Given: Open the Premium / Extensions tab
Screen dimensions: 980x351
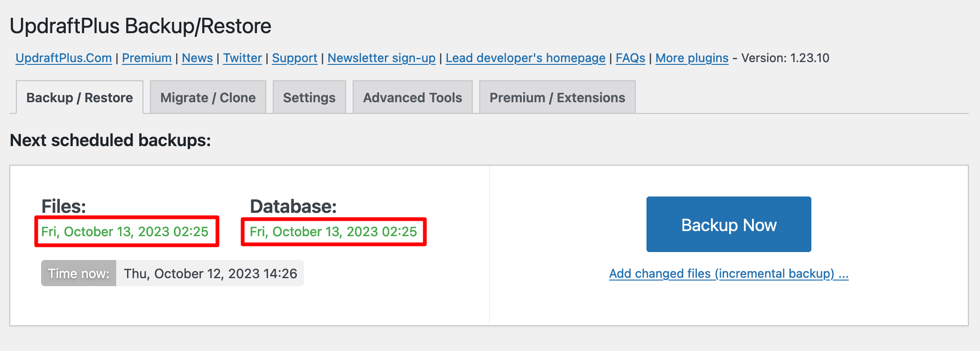Looking at the screenshot, I should (x=557, y=97).
